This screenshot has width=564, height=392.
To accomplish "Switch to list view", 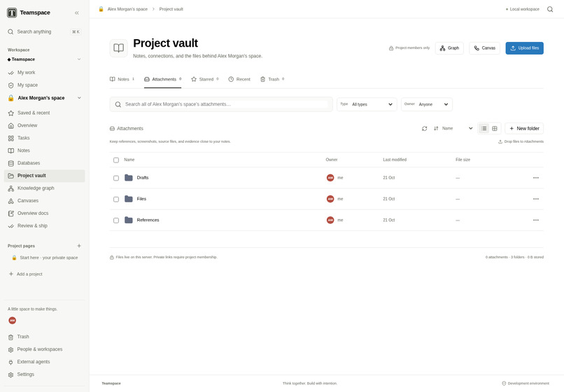I will (x=484, y=129).
